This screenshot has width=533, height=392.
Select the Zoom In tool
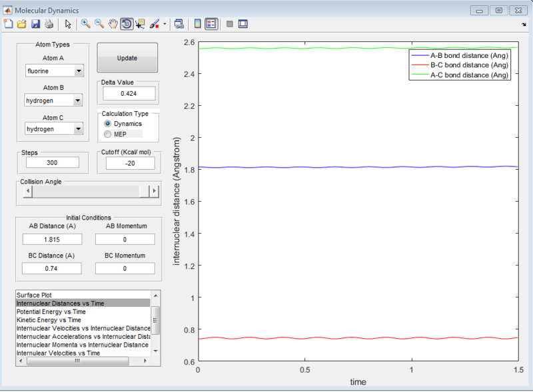point(85,23)
